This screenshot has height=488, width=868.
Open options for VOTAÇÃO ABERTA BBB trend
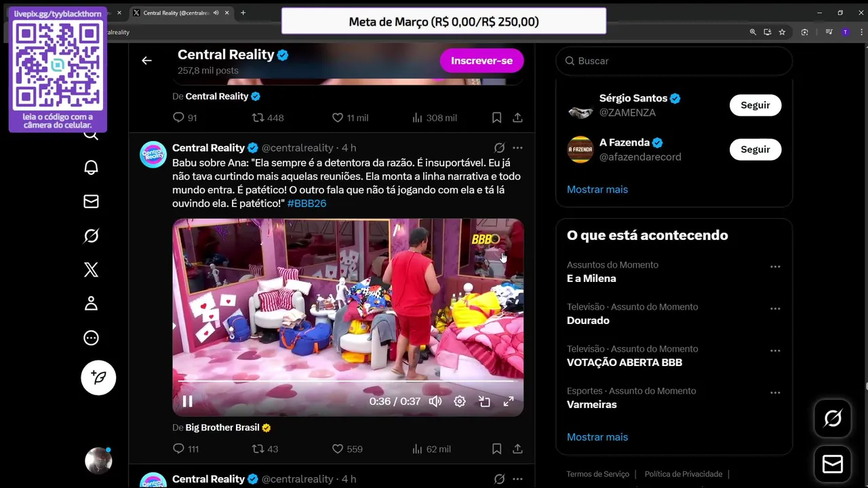point(775,351)
